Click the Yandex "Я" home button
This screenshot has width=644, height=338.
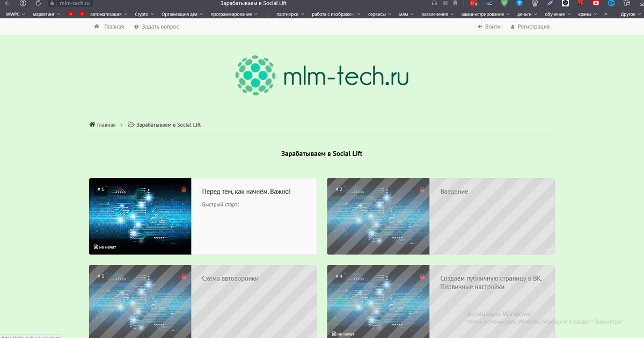click(23, 3)
